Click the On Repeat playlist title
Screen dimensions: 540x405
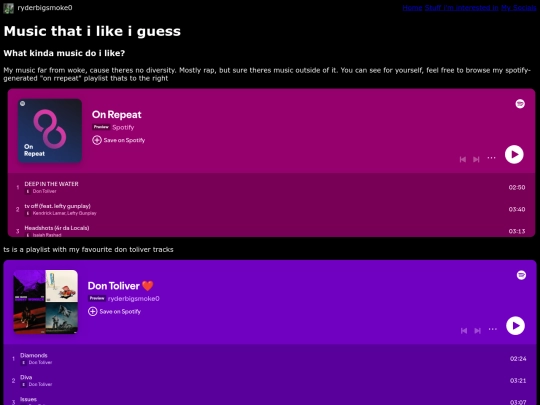coord(116,115)
